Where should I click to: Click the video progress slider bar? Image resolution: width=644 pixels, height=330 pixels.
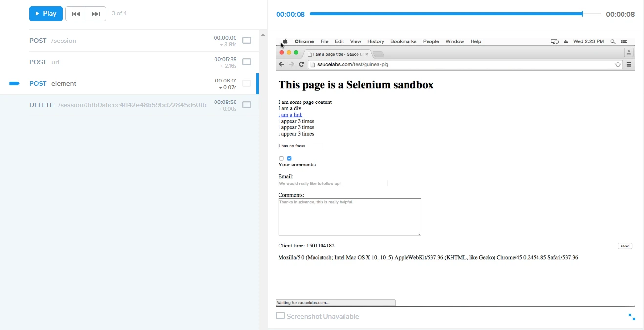pos(455,14)
